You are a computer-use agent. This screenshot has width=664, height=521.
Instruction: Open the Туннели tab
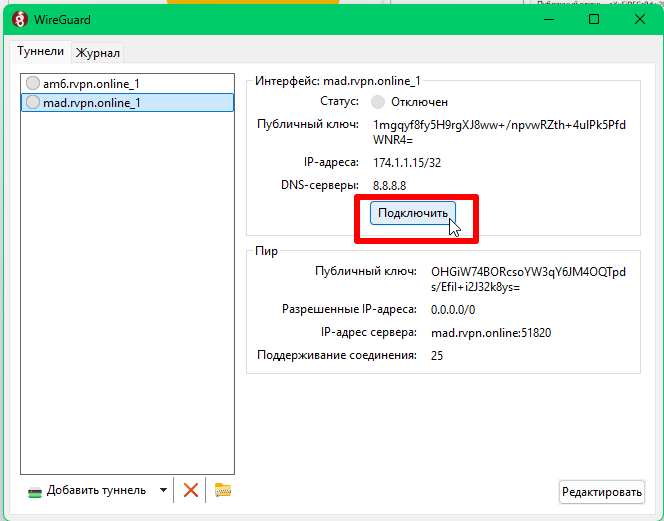(x=41, y=52)
